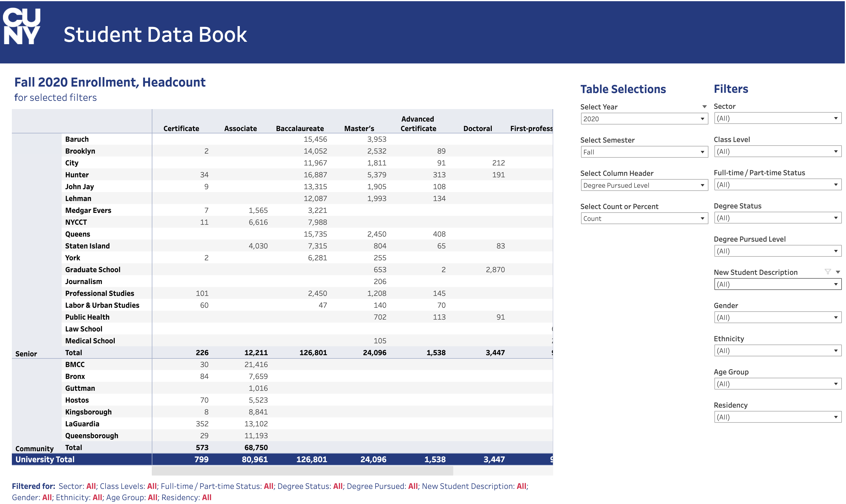Click University Total Associate value 80,961

[255, 460]
